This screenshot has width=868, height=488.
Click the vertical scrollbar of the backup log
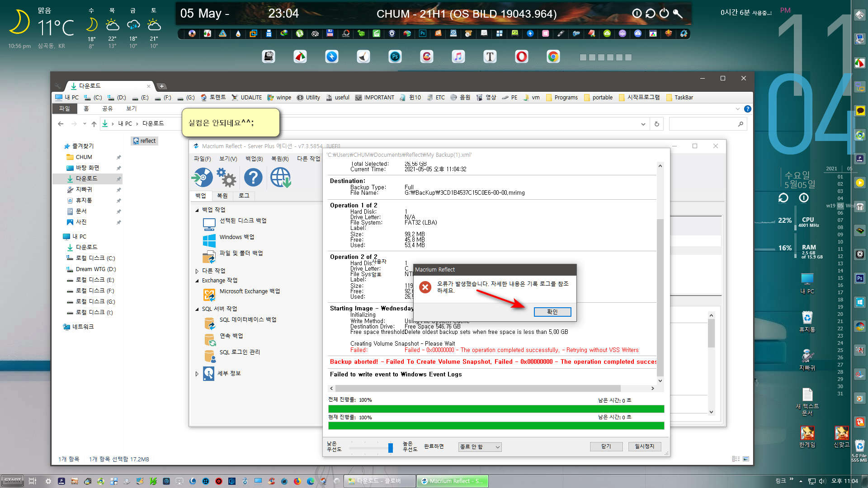pos(660,298)
